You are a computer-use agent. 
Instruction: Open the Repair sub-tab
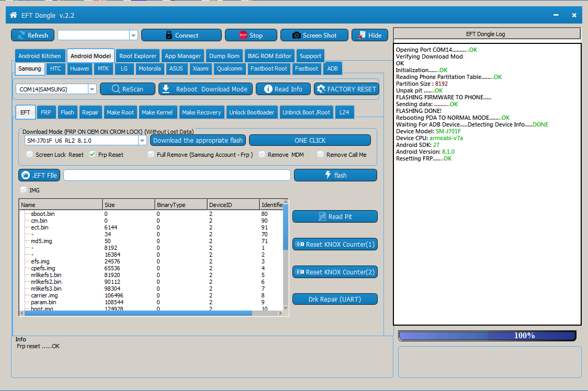tap(90, 112)
